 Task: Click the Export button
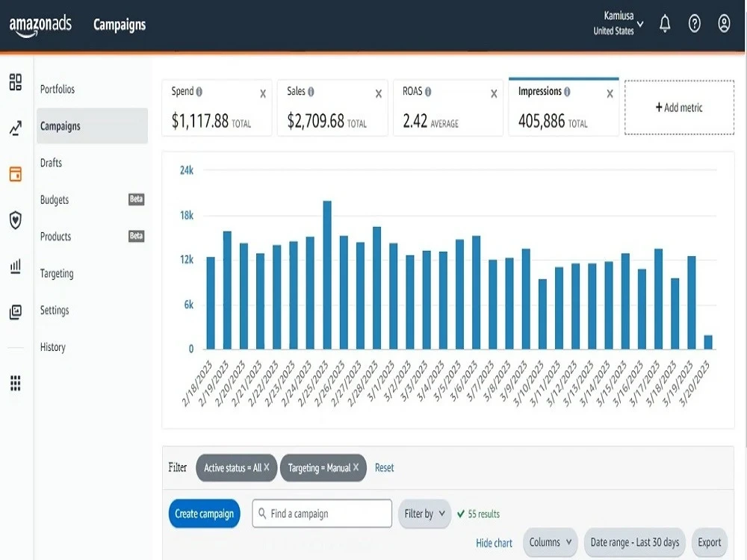pyautogui.click(x=710, y=542)
